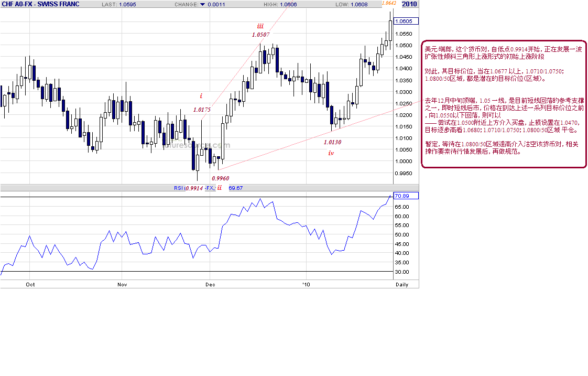This screenshot has width=588, height=376.
Task: Click the 1.0250 price axis label
Action: pos(404,103)
